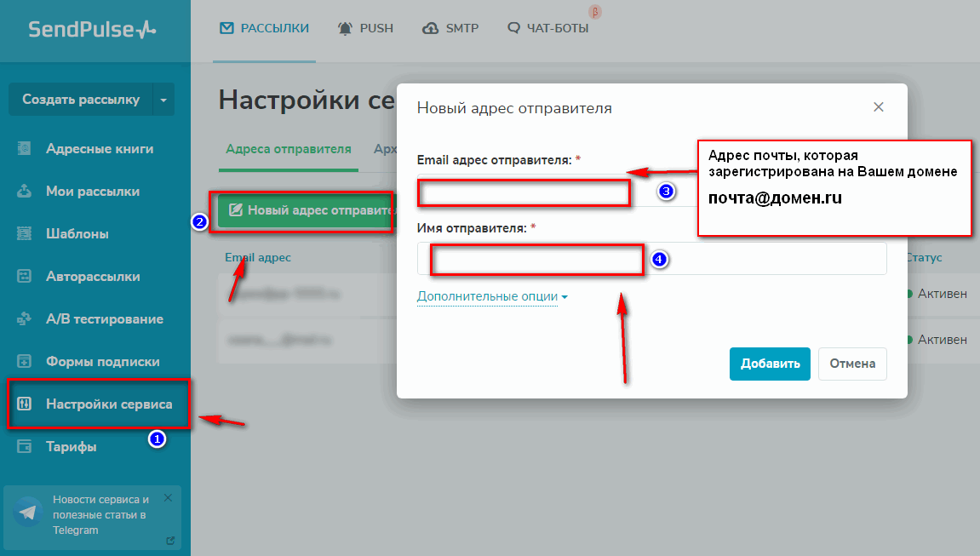Click the Отмена button
Image resolution: width=980 pixels, height=556 pixels.
852,364
